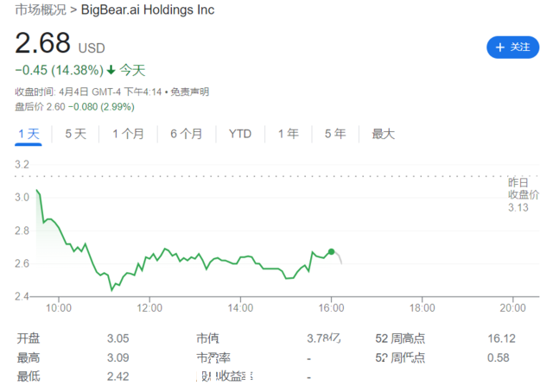553x392 pixels.
Task: Click the green down arrow icon
Action: (111, 70)
